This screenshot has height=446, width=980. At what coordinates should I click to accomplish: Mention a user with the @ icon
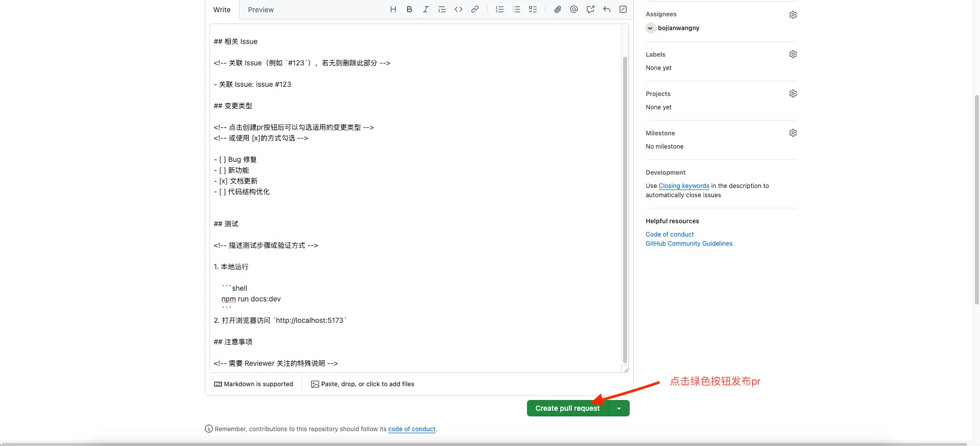574,9
